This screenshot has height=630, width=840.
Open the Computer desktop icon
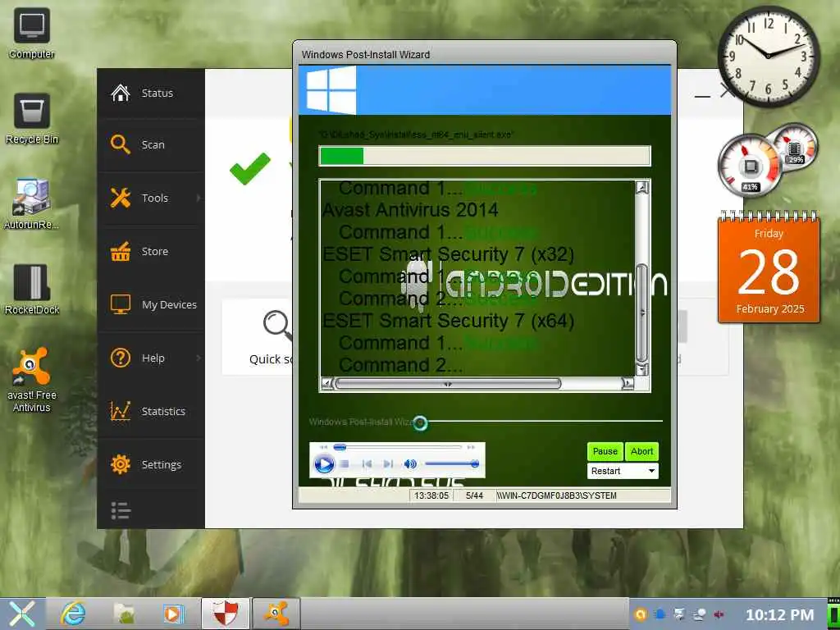tap(32, 33)
